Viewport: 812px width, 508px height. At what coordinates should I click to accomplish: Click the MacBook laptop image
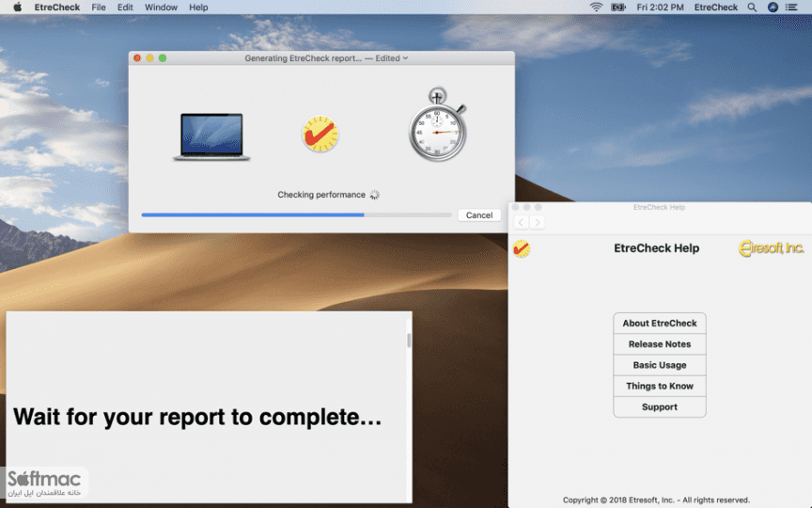coord(211,136)
